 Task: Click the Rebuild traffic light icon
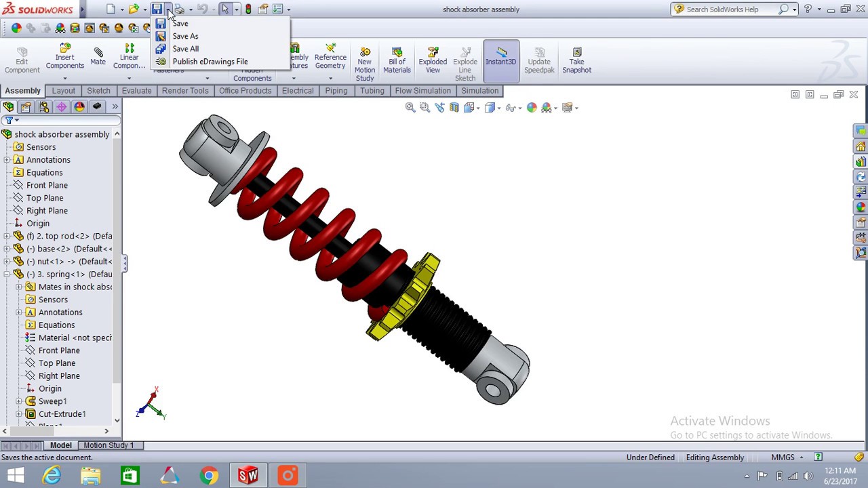(x=248, y=9)
